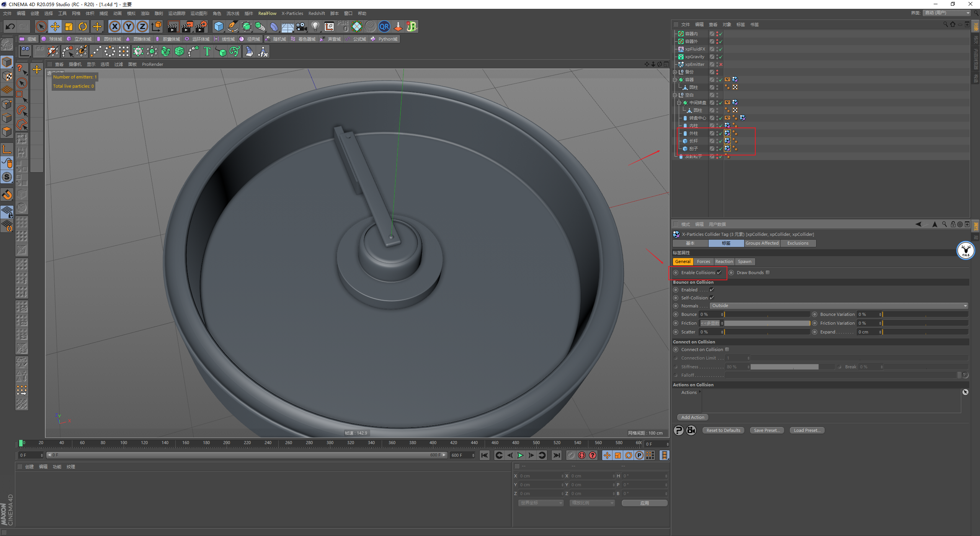980x536 pixels.
Task: Click the Load Preset button
Action: tap(807, 430)
